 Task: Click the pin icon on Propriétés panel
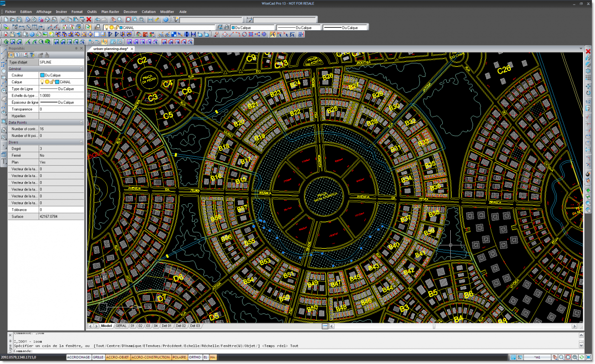[x=76, y=48]
